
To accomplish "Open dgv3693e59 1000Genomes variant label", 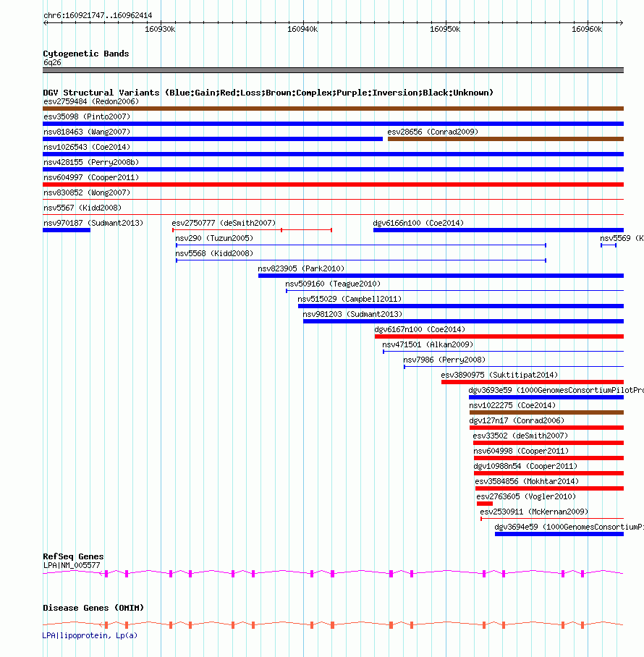I will (x=556, y=390).
